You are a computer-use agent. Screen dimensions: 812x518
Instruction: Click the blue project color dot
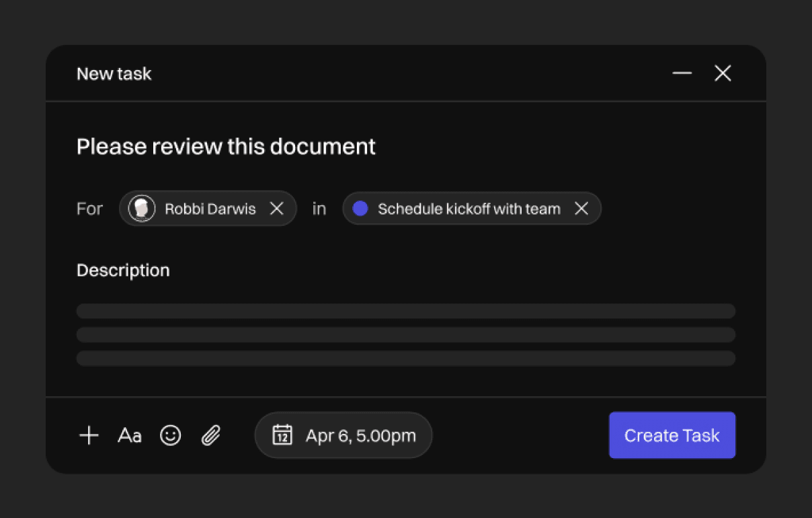click(x=360, y=209)
